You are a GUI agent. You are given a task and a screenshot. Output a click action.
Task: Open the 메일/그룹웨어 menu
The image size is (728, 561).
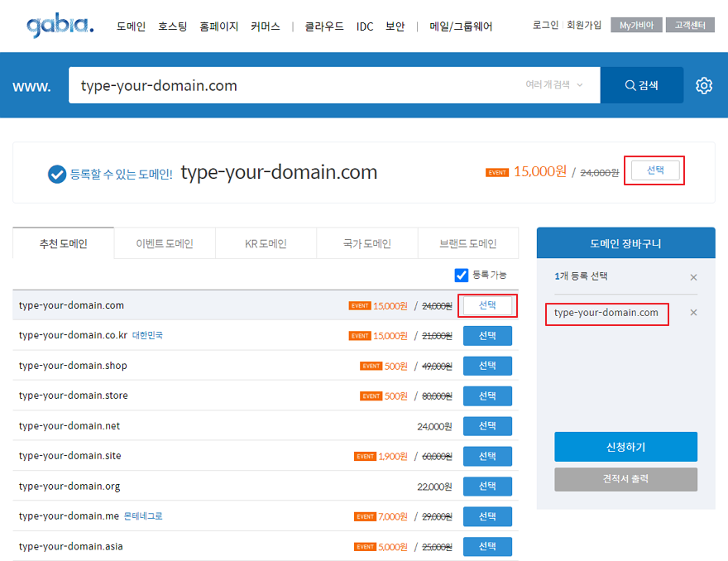pos(461,26)
